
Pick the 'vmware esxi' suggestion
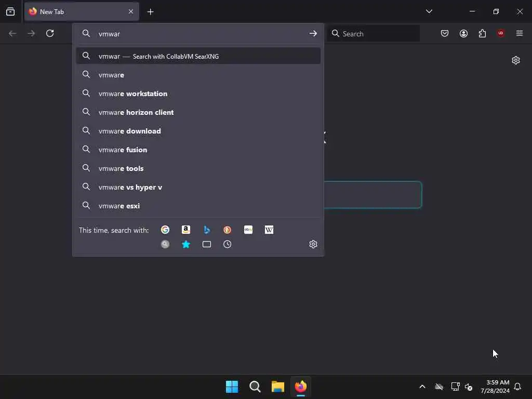tap(198, 206)
